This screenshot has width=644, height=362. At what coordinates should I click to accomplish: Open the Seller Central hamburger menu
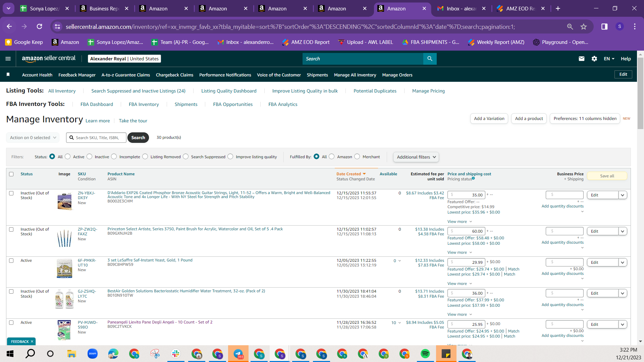pos(8,59)
